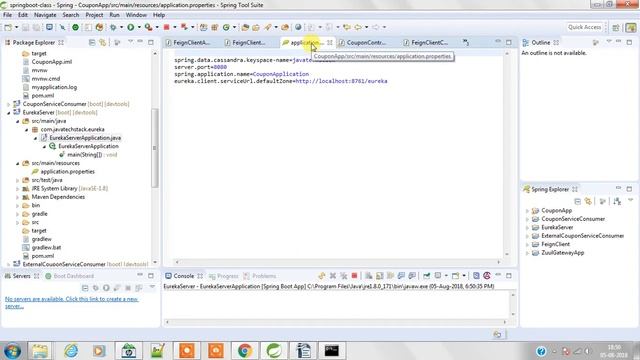Click the Package Explorer vertical scrollbar
Image resolution: width=640 pixels, height=360 pixels.
point(155,148)
